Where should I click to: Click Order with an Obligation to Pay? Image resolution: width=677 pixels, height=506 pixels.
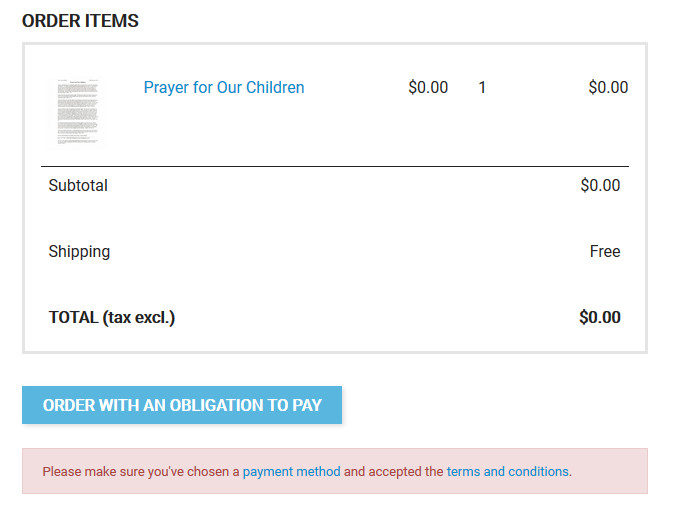(x=182, y=405)
